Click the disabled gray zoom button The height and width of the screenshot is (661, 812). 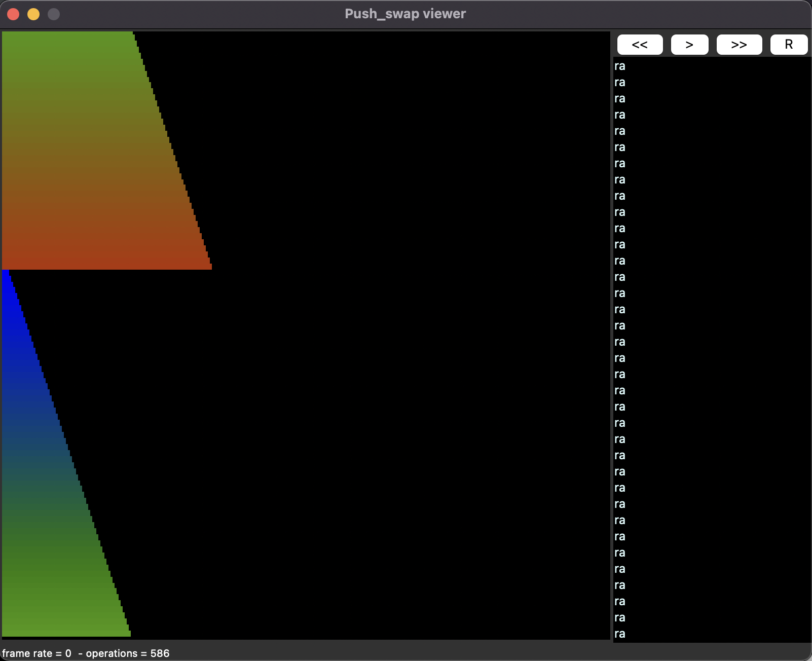pyautogui.click(x=54, y=14)
